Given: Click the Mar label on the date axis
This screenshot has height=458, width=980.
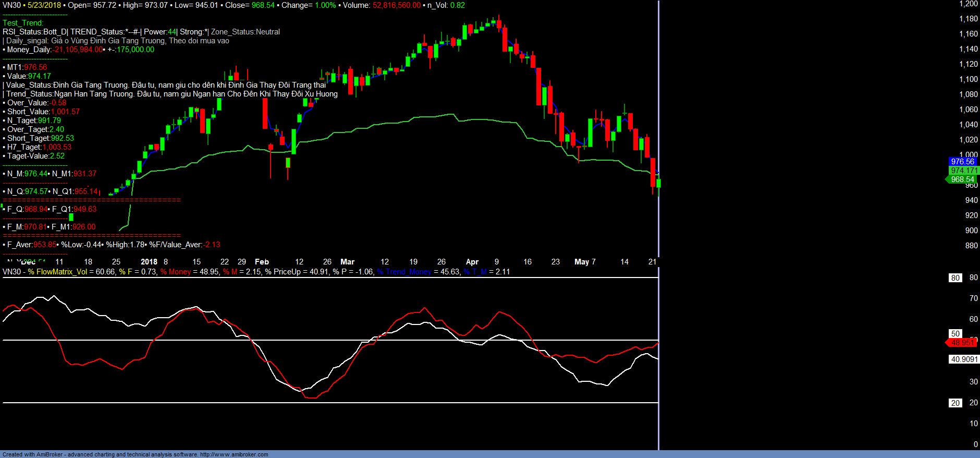Looking at the screenshot, I should [347, 262].
